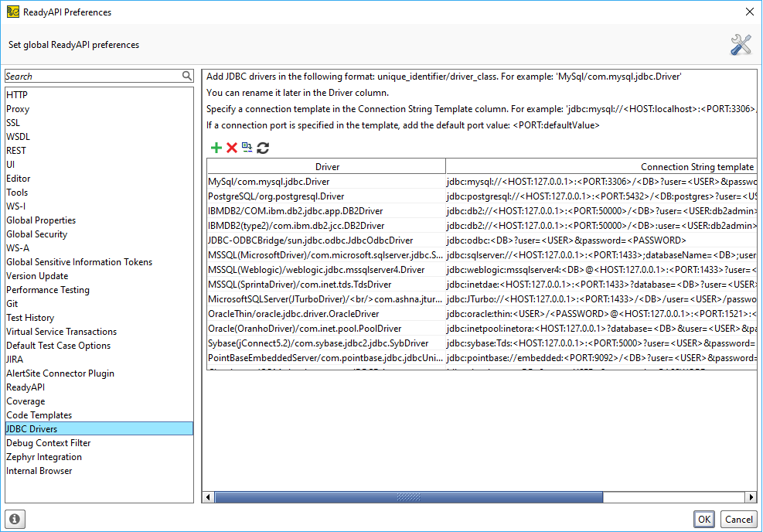This screenshot has width=763, height=532.
Task: Cancel the preferences dialog
Action: (x=739, y=520)
